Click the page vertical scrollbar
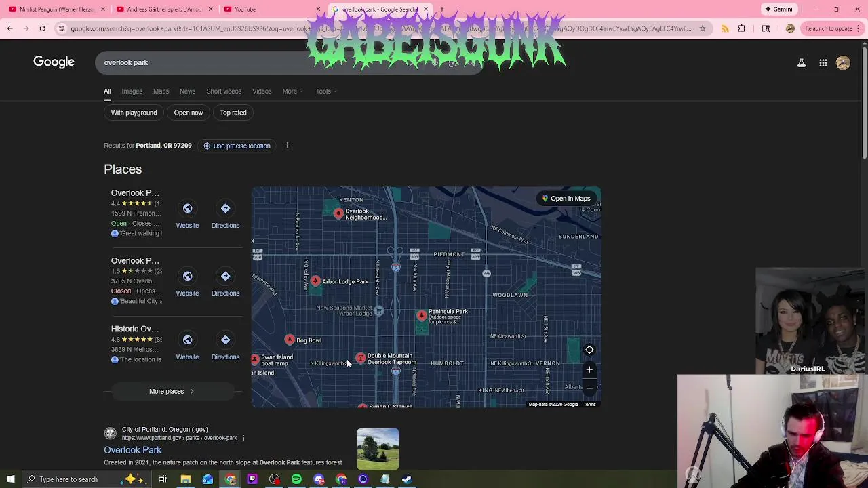868x488 pixels. coord(864,102)
